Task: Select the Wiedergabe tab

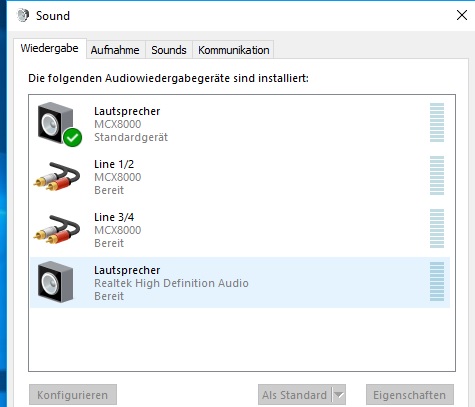Action: pos(50,48)
